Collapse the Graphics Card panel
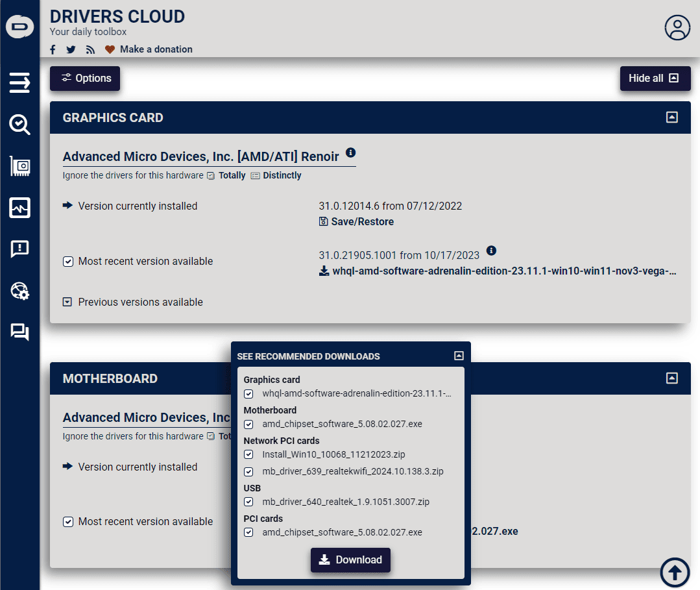 click(x=671, y=117)
